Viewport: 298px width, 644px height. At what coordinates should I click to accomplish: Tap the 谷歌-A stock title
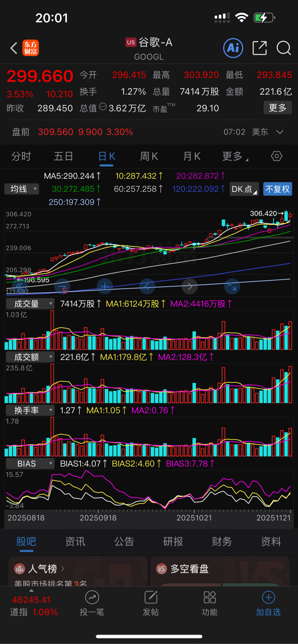click(x=155, y=42)
